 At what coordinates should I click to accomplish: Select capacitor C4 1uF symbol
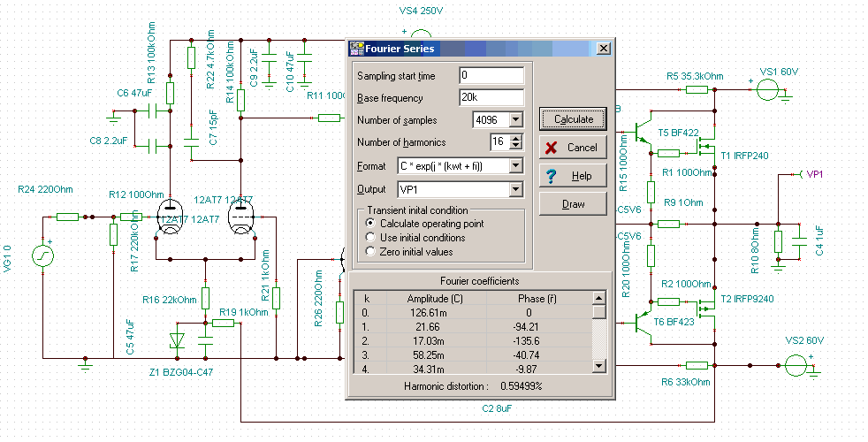(799, 241)
